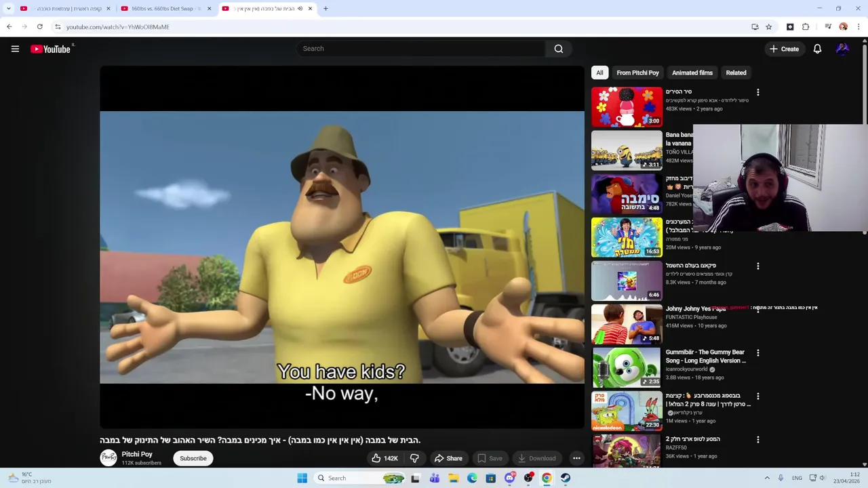
Task: Open options for the 6:46 video
Action: 758,266
